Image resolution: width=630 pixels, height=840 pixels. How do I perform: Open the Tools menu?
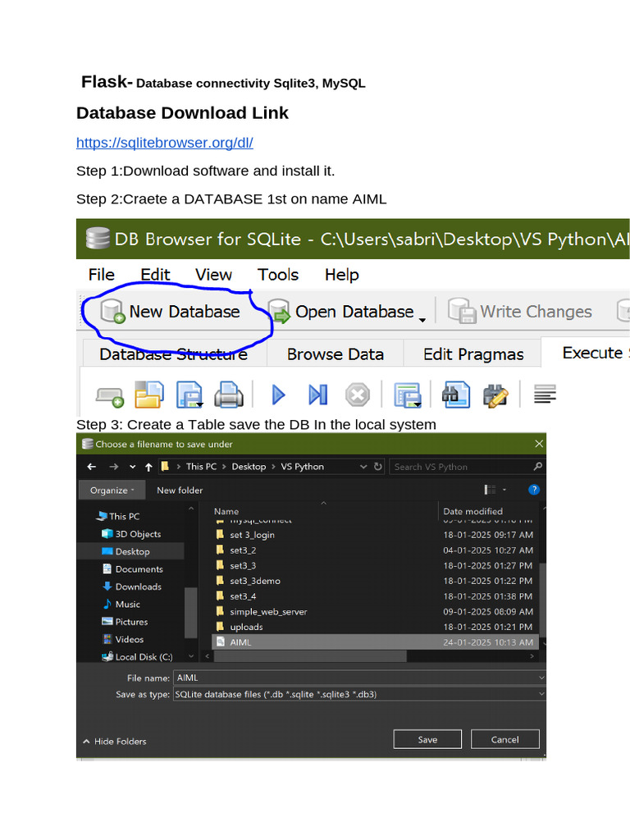click(278, 275)
